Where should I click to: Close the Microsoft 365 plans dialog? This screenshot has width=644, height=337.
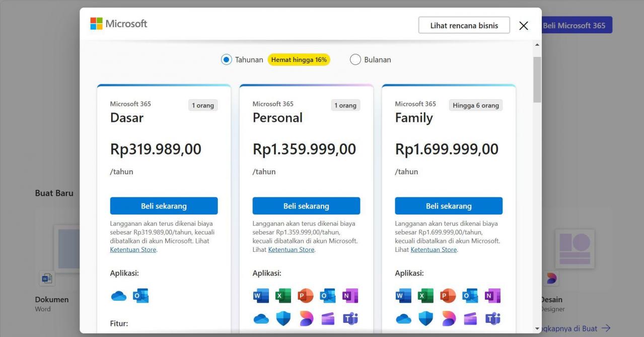point(524,26)
